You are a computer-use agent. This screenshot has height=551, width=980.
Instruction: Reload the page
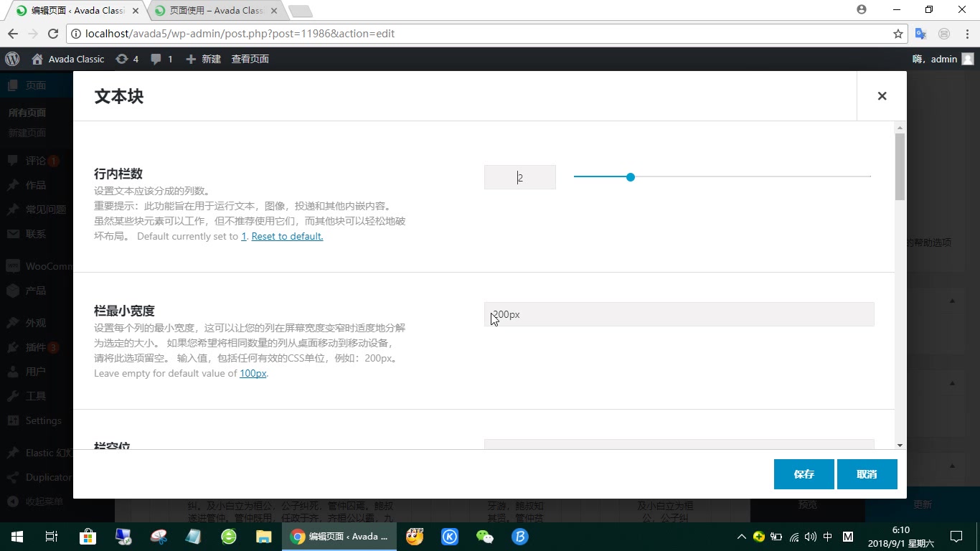(53, 34)
